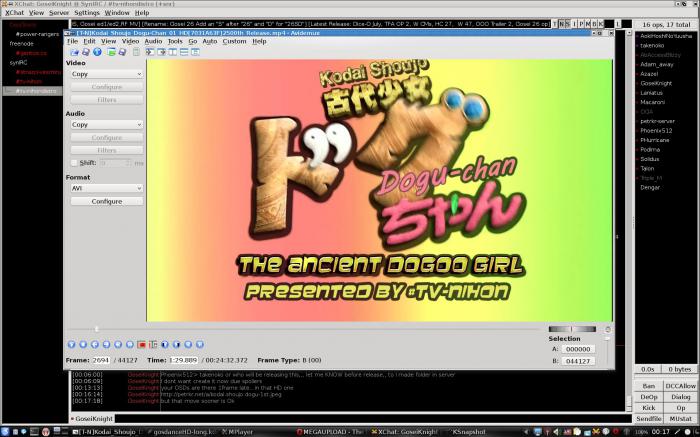Open Avidemux Go menu
The width and height of the screenshot is (700, 437).
[192, 41]
